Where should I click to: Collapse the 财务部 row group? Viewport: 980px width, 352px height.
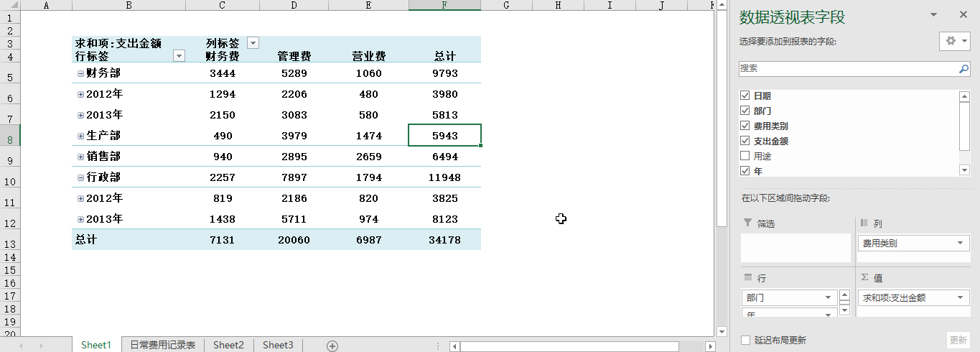80,73
